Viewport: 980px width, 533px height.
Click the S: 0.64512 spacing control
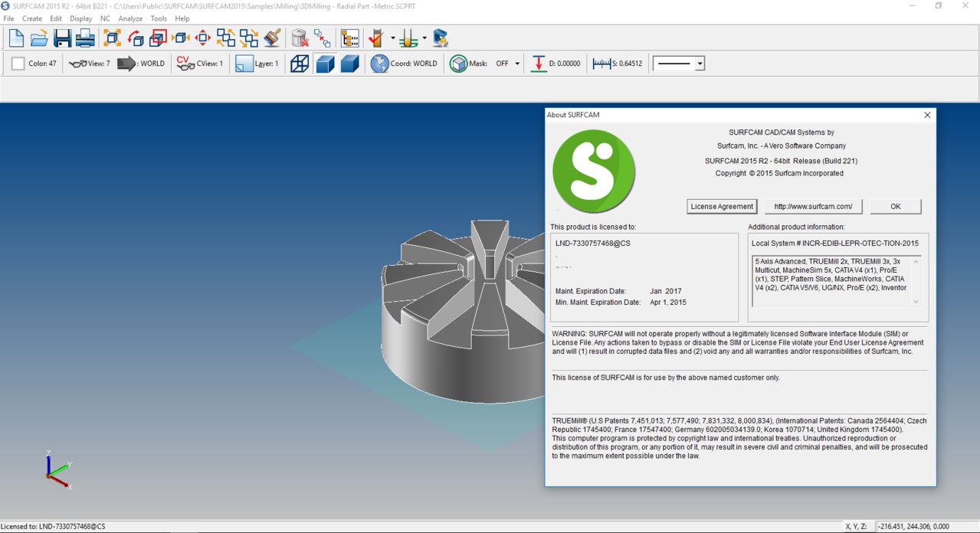tap(618, 64)
